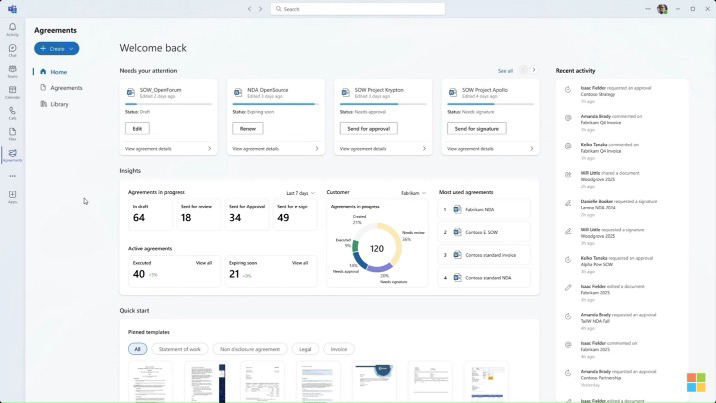Navigate to Agreements in the left menu
716x403 pixels.
[x=66, y=88]
